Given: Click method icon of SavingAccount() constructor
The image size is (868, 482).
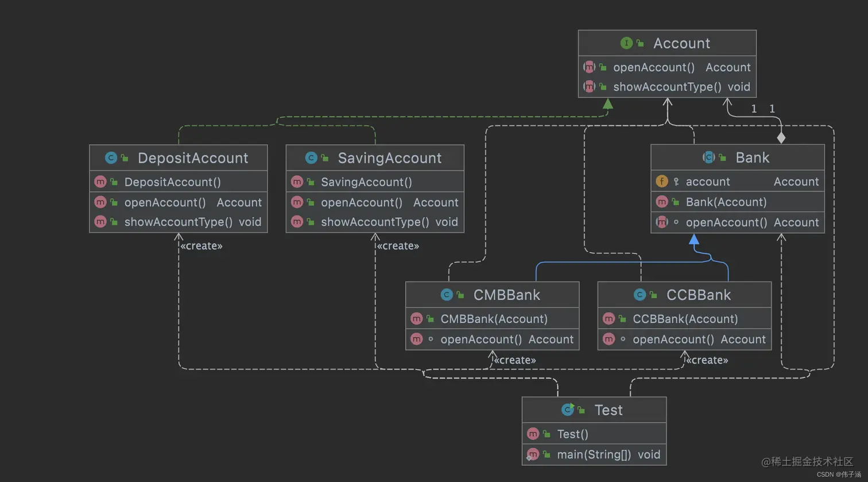Looking at the screenshot, I should pyautogui.click(x=297, y=182).
